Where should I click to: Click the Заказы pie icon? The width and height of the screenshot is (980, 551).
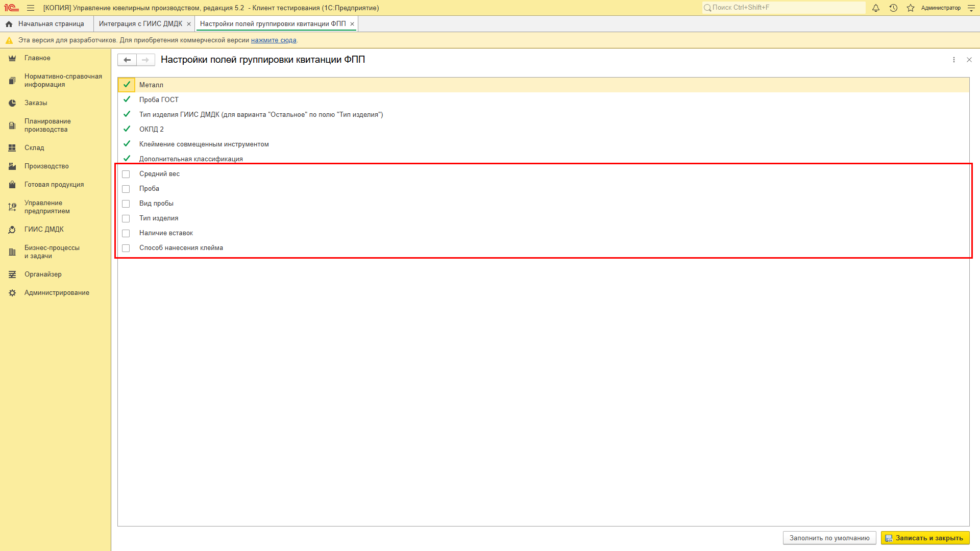click(12, 103)
